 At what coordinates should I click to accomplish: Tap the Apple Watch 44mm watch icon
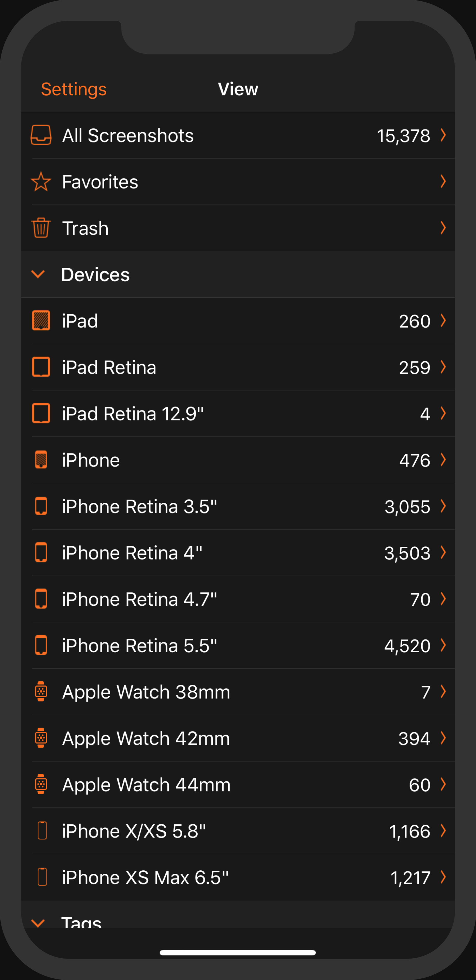(41, 785)
